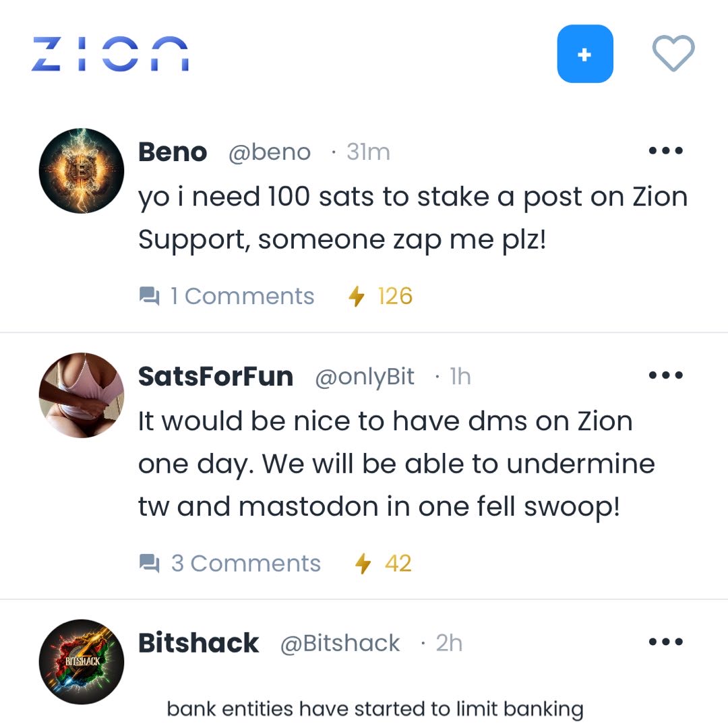Click the comment bubble icon on SatsForFun's post
The image size is (728, 728).
click(149, 563)
